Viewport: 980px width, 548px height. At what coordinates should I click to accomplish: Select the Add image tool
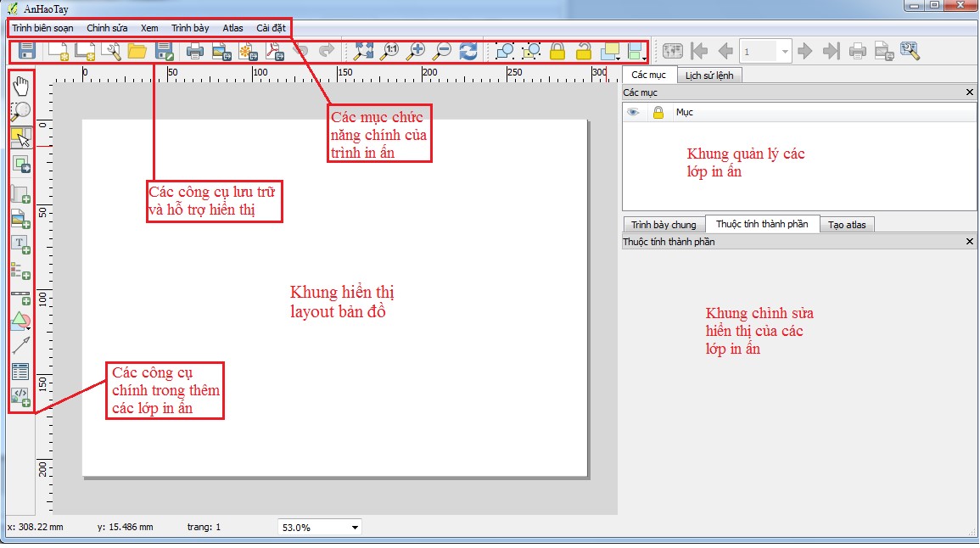(x=20, y=220)
